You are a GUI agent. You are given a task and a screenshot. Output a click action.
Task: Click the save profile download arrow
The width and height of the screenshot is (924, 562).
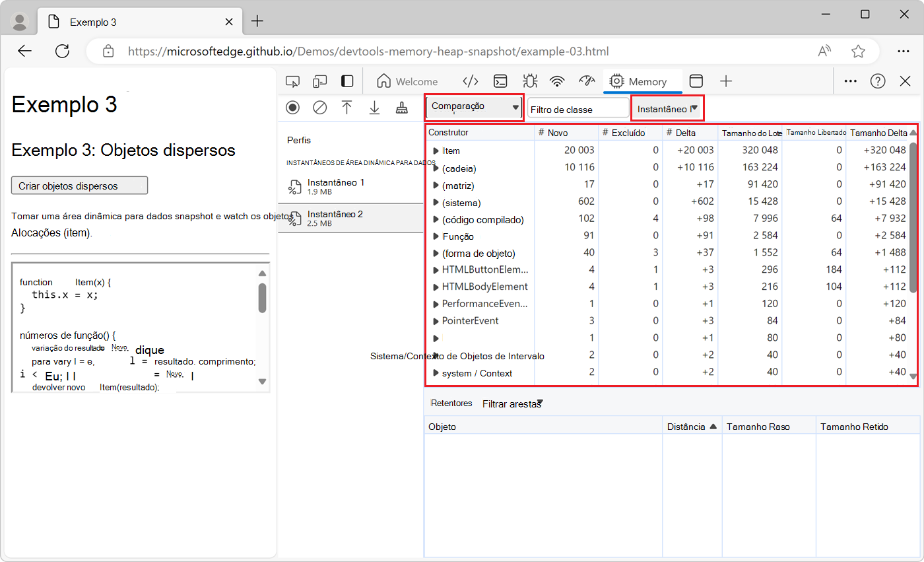(374, 108)
